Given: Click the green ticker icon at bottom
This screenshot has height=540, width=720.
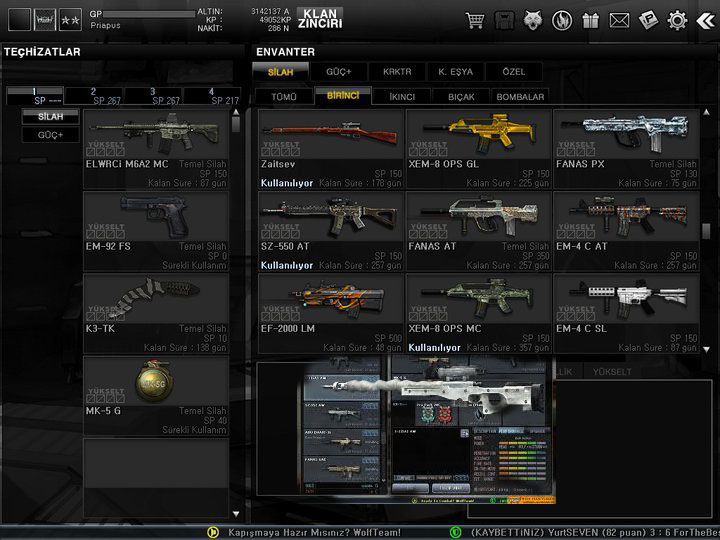Looking at the screenshot, I should pos(455,532).
